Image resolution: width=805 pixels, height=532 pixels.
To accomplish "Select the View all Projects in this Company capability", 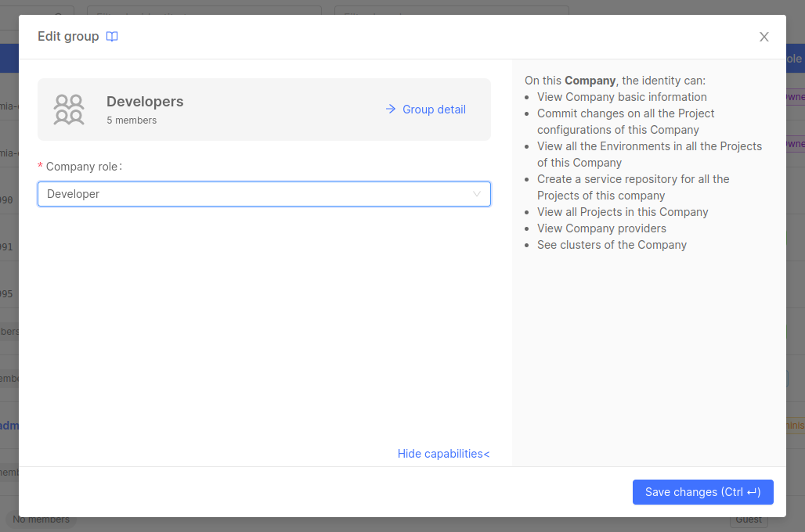I will pyautogui.click(x=623, y=212).
